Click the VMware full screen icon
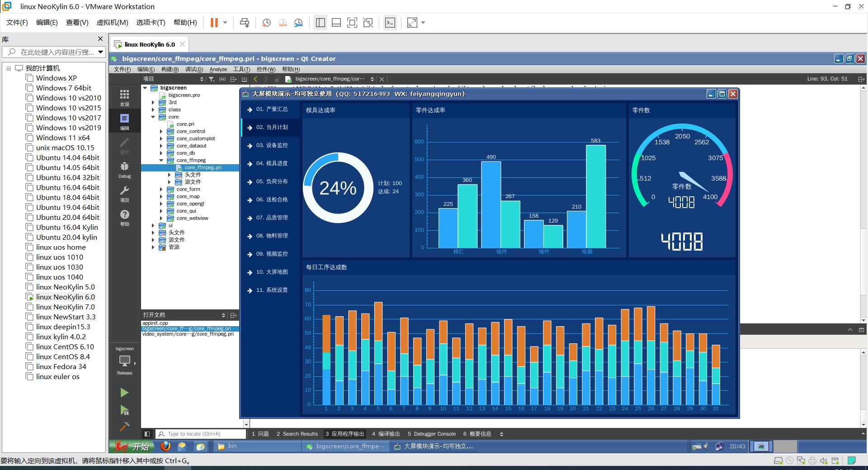This screenshot has height=470, width=868. [x=352, y=23]
